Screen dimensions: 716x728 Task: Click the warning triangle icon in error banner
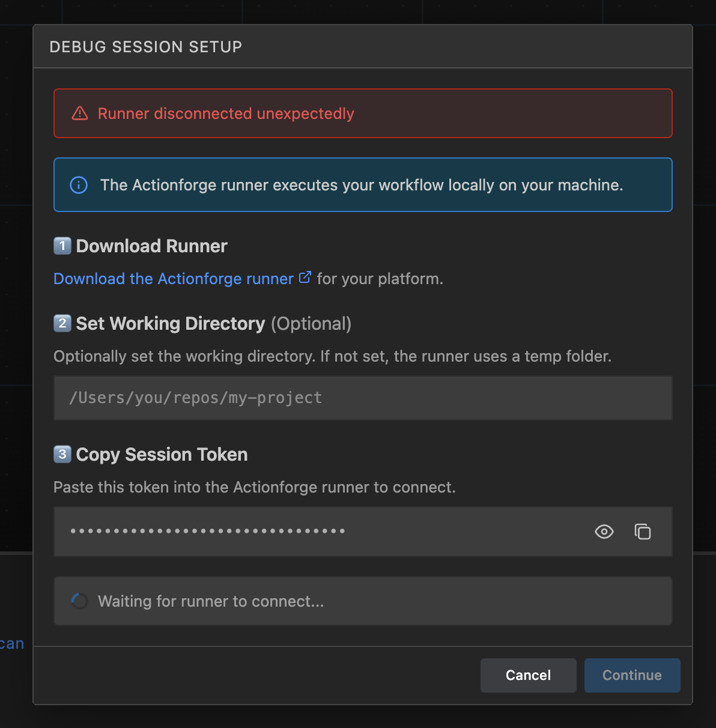(80, 114)
